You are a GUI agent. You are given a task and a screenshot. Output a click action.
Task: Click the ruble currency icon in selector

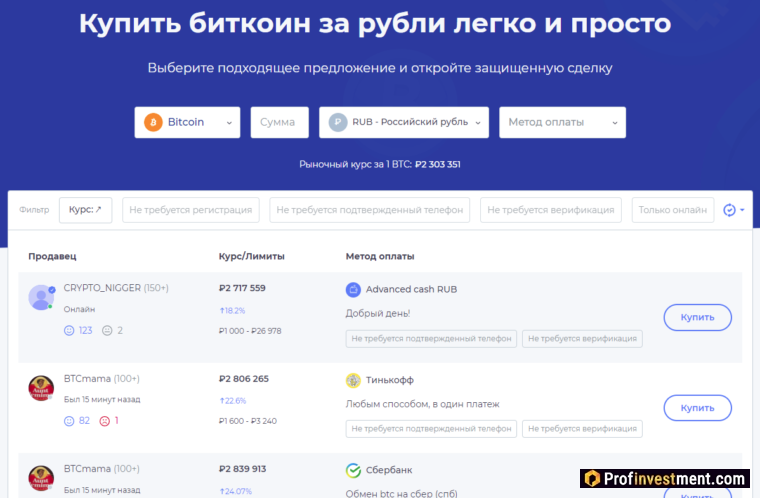coord(338,122)
